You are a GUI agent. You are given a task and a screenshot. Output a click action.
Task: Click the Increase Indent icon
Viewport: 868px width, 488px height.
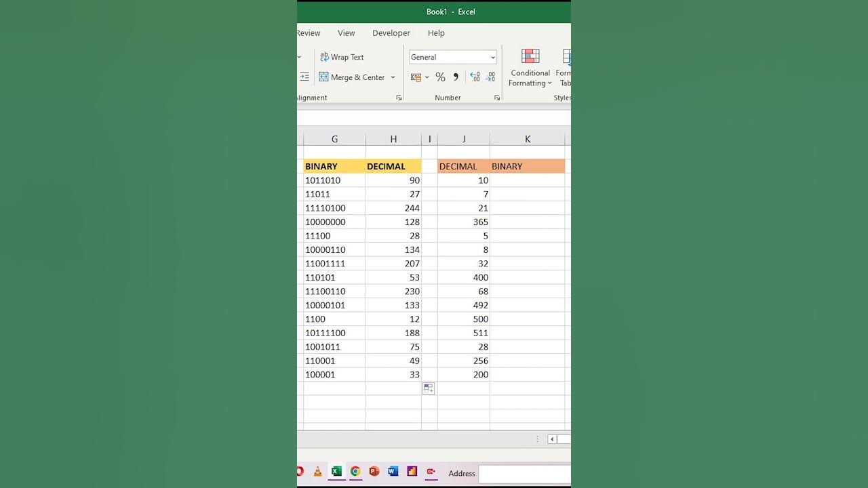[x=304, y=77]
